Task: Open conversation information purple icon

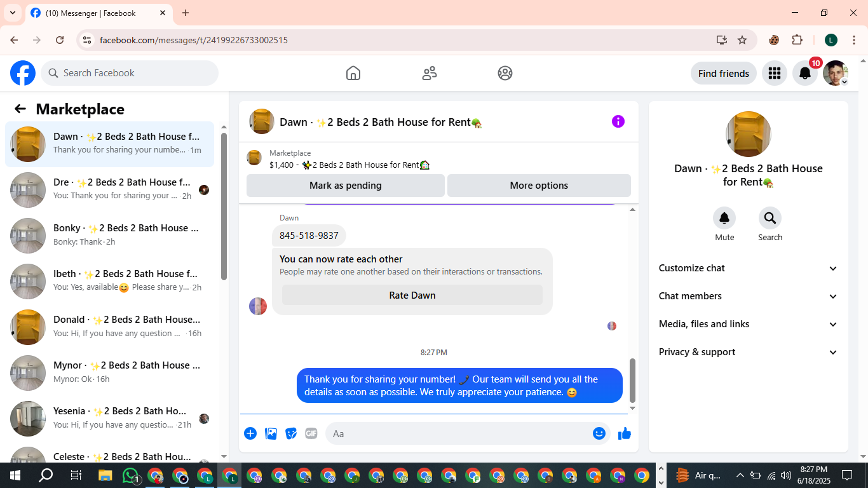Action: [x=618, y=121]
